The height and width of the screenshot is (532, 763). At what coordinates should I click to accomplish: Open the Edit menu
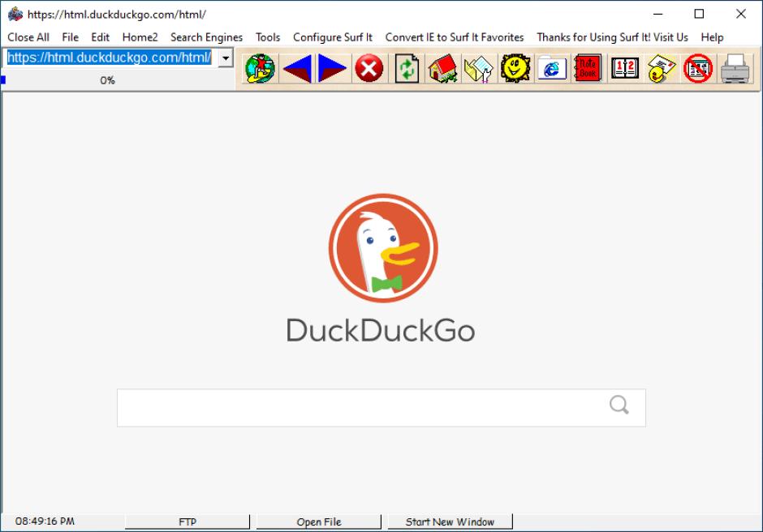pyautogui.click(x=100, y=37)
